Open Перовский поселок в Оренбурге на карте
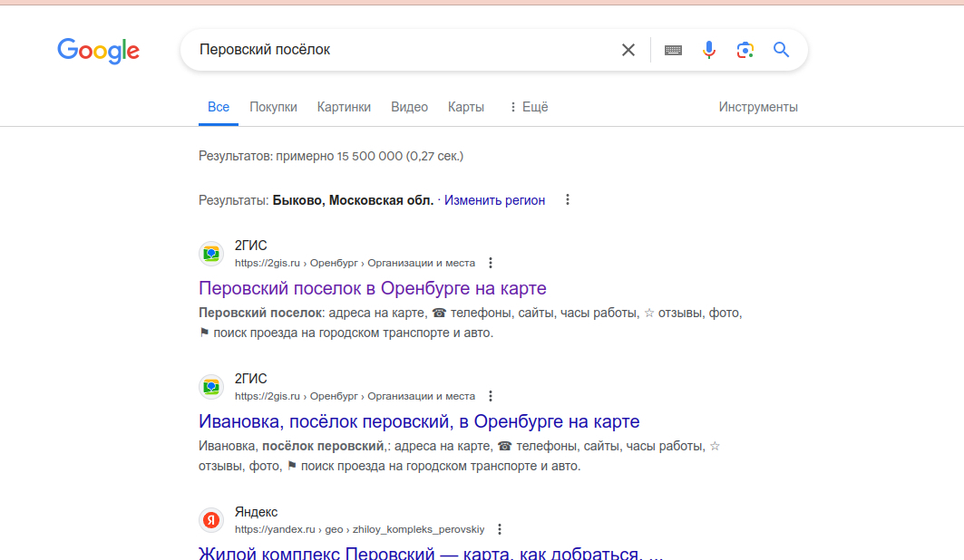Image resolution: width=964 pixels, height=560 pixels. (373, 288)
